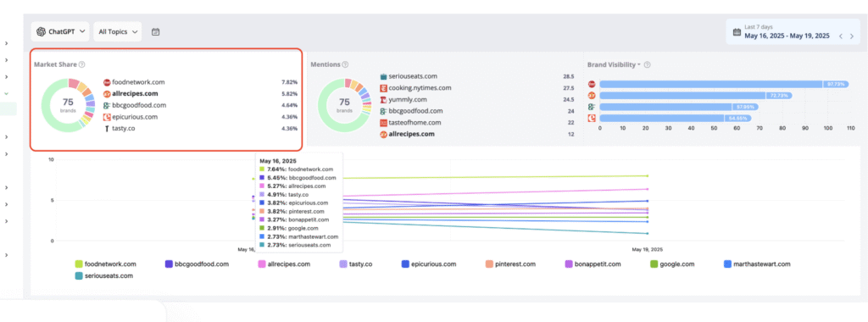Viewport: 868px width, 322px height.
Task: Click the calendar icon beside All Topics
Action: pyautogui.click(x=156, y=32)
